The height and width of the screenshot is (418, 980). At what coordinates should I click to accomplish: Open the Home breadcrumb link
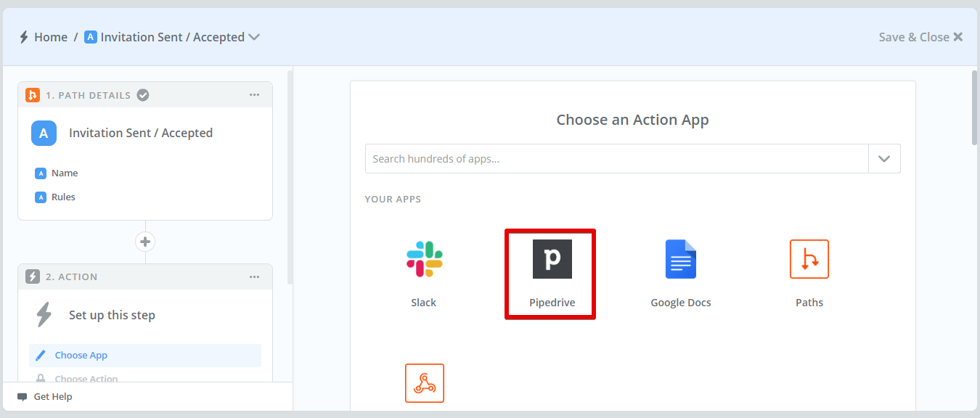(x=51, y=37)
